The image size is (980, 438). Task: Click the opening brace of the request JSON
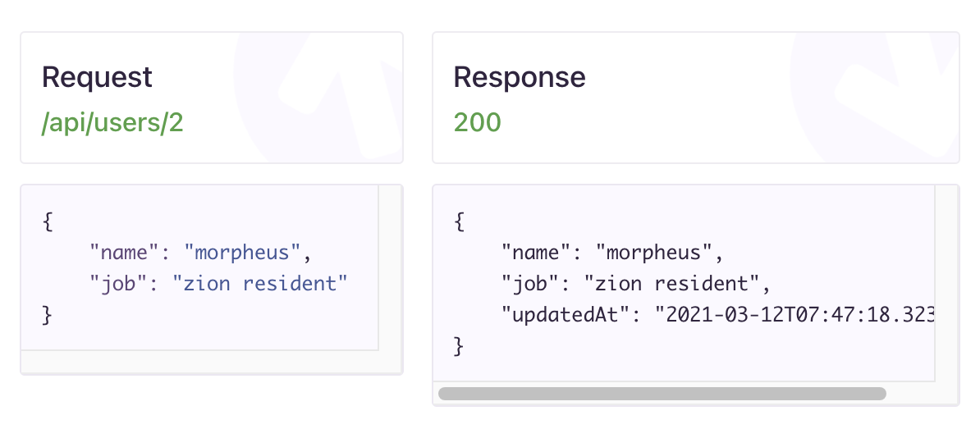(47, 221)
